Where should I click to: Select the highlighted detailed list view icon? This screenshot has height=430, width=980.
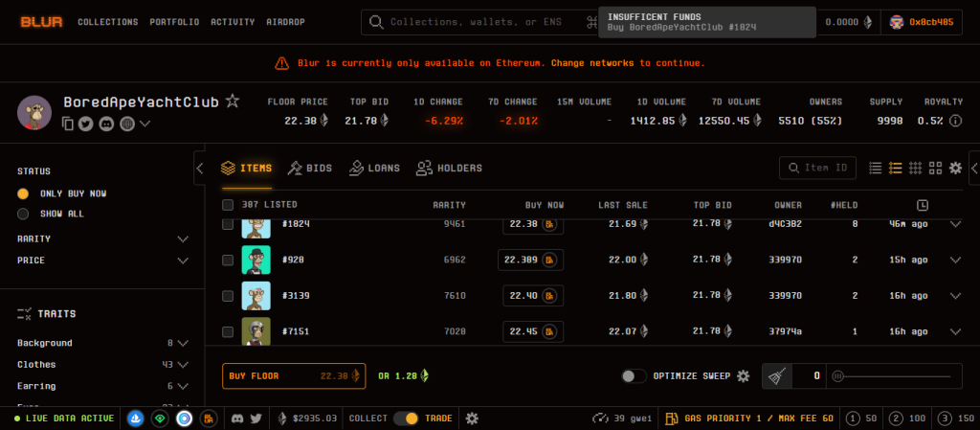pyautogui.click(x=896, y=168)
